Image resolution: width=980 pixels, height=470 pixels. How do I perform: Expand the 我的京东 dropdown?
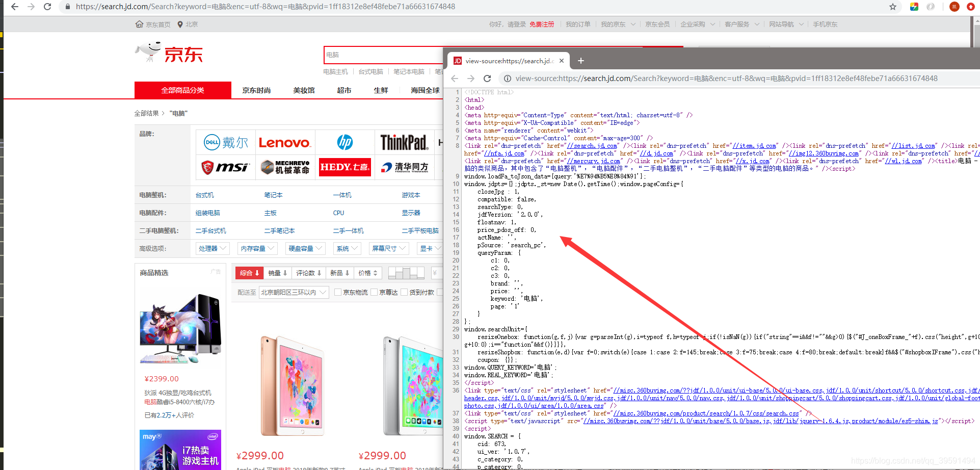(618, 24)
